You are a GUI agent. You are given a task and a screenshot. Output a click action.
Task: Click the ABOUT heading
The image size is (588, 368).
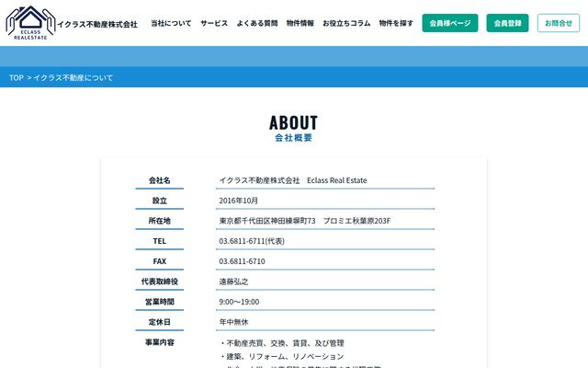tap(294, 122)
